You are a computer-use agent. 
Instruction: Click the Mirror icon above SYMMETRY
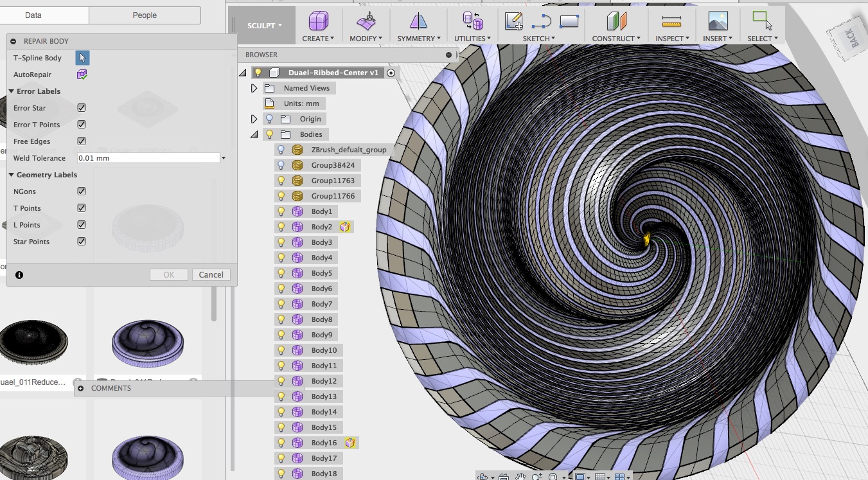coord(418,21)
